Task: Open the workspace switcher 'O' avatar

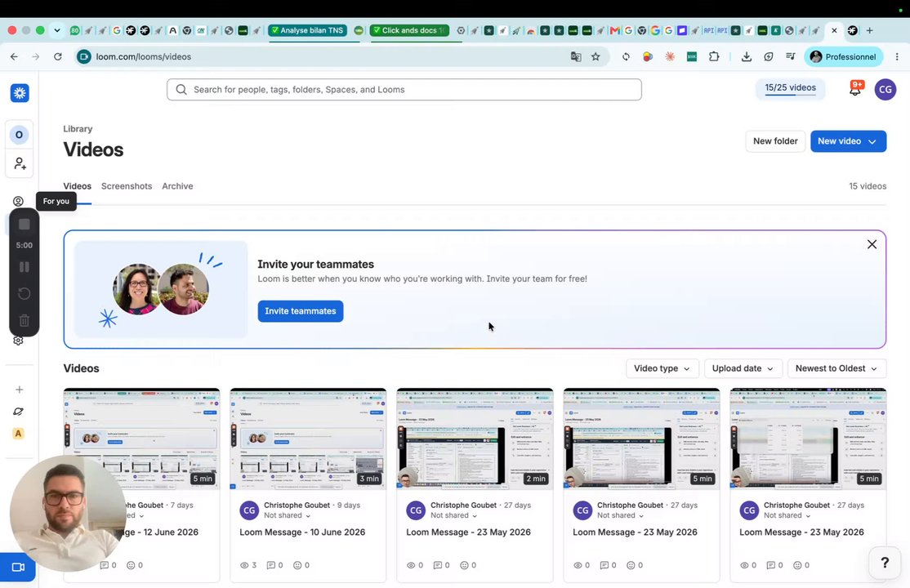Action: tap(19, 135)
